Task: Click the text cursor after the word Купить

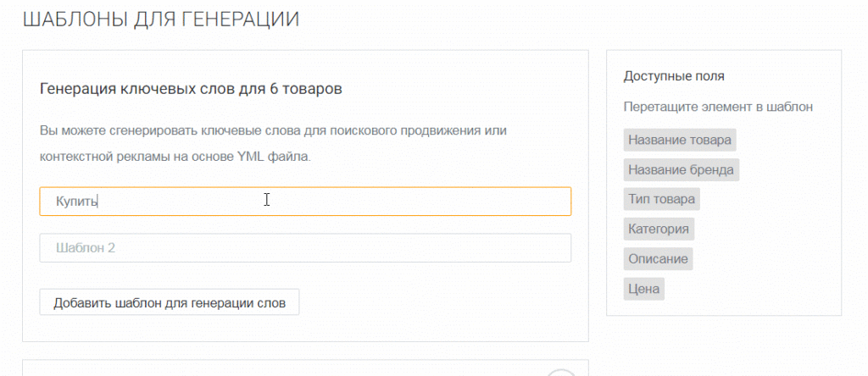Action: (x=100, y=202)
